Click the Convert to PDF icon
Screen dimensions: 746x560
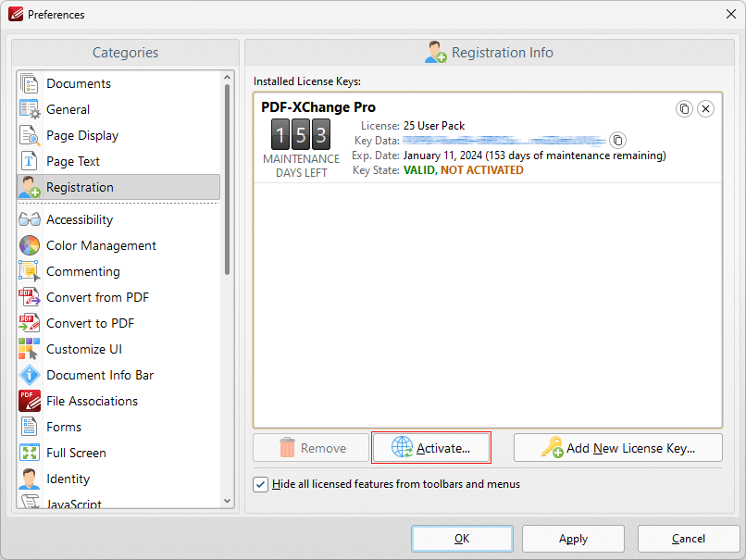[29, 323]
